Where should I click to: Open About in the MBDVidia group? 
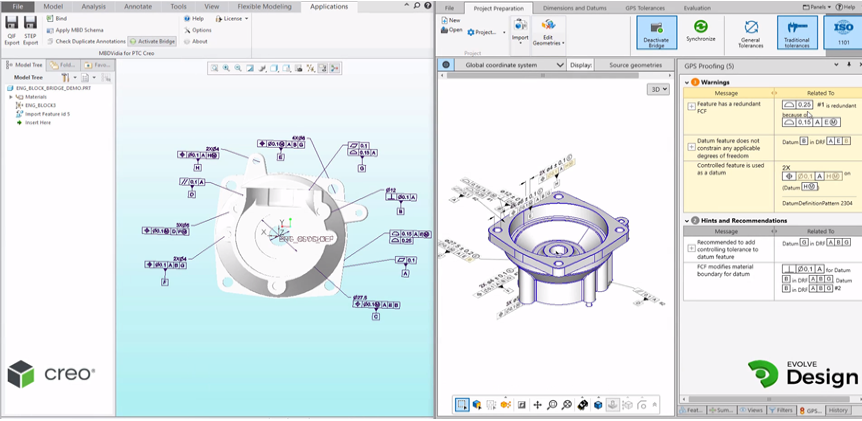coord(196,41)
